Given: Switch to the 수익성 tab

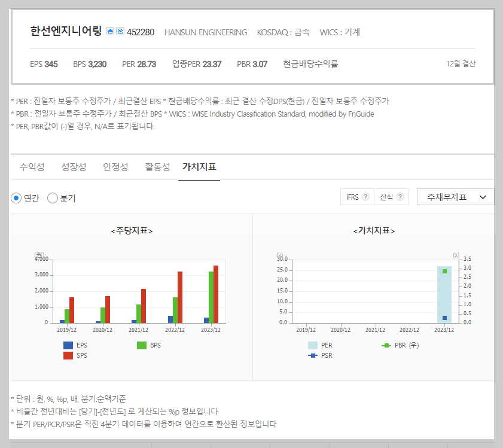Looking at the screenshot, I should point(32,167).
